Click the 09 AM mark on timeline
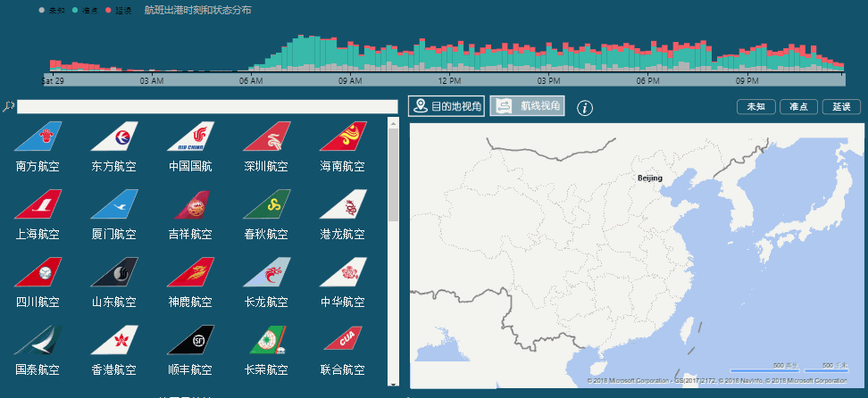The width and height of the screenshot is (868, 398). click(349, 81)
